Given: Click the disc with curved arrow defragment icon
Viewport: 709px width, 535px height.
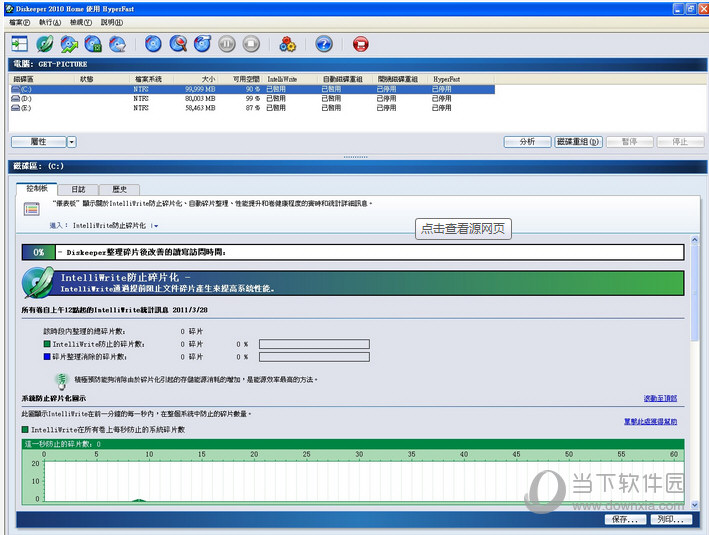Looking at the screenshot, I should tap(203, 44).
